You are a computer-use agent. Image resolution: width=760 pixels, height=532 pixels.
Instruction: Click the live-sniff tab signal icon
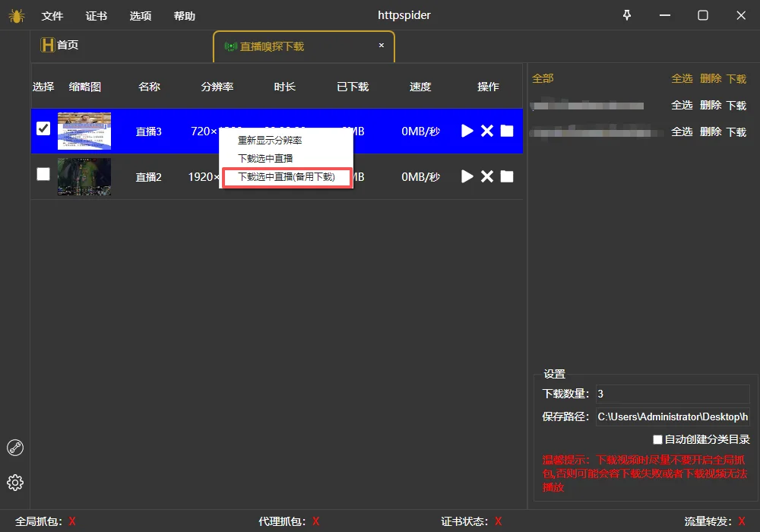231,46
